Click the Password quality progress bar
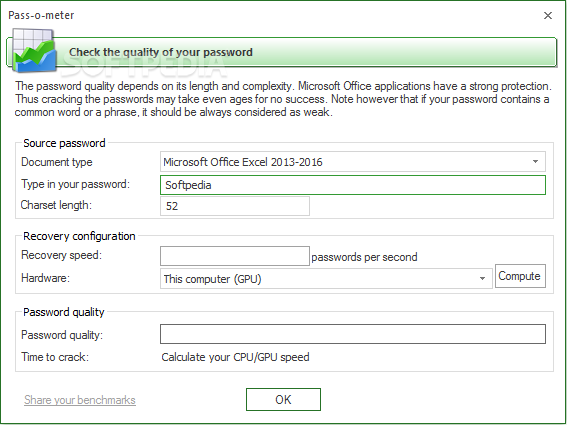This screenshot has width=567, height=425. point(353,334)
